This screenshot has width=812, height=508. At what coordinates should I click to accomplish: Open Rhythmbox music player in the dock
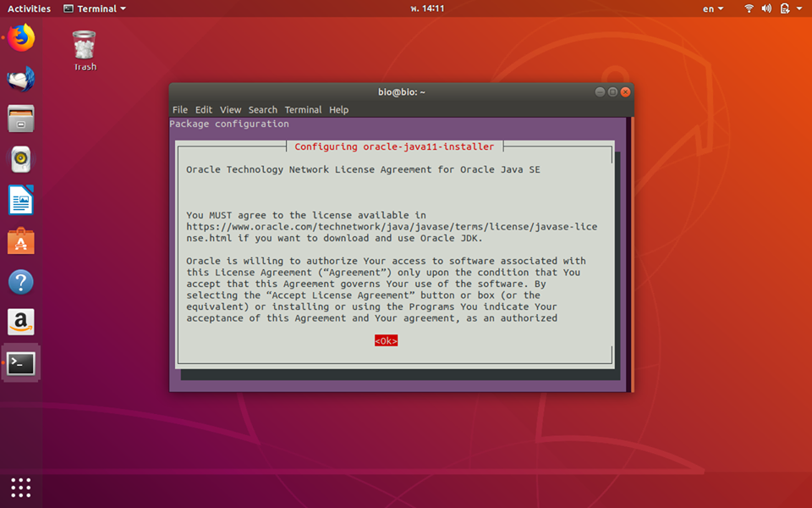coord(20,159)
